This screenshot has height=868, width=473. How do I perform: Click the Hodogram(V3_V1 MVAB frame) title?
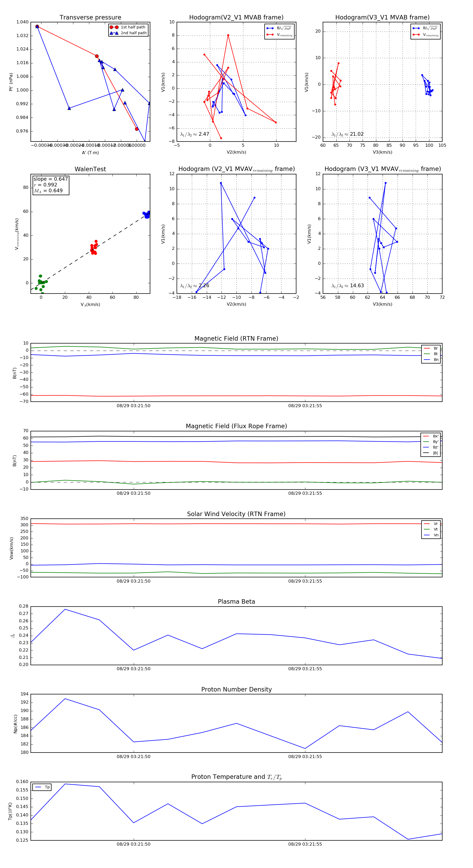[x=382, y=18]
